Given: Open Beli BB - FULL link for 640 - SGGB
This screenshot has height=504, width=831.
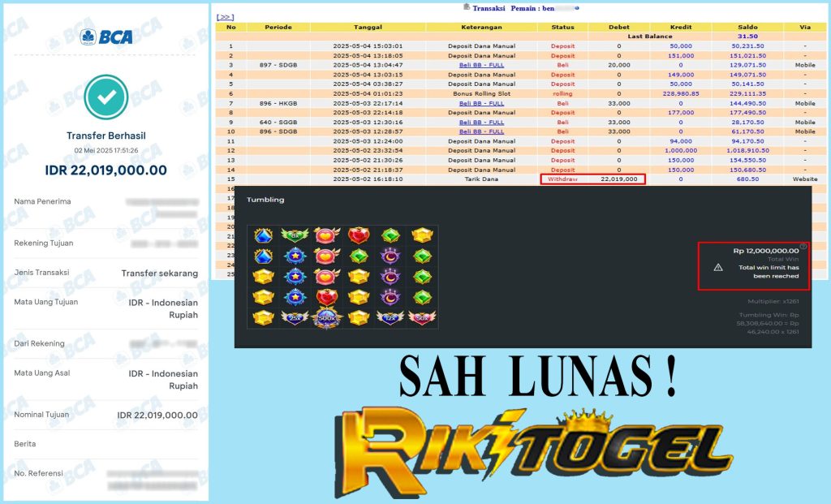Looking at the screenshot, I should point(481,123).
